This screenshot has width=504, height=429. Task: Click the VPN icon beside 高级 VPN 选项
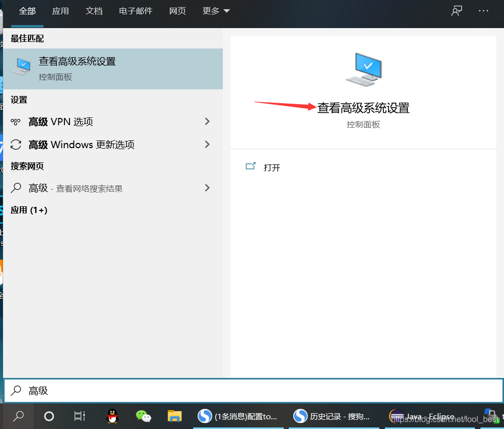[15, 122]
